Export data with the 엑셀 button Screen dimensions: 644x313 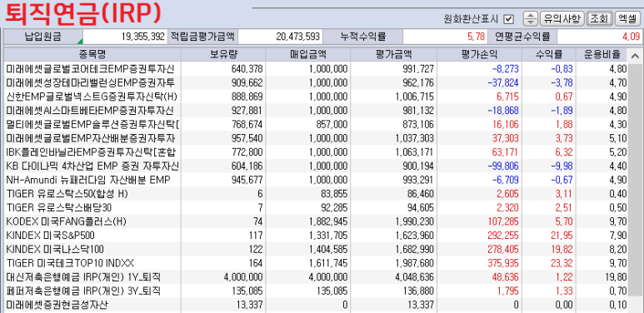[x=627, y=18]
